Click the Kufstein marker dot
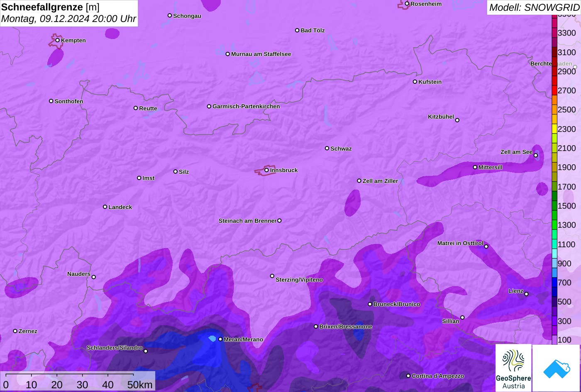 pos(415,82)
